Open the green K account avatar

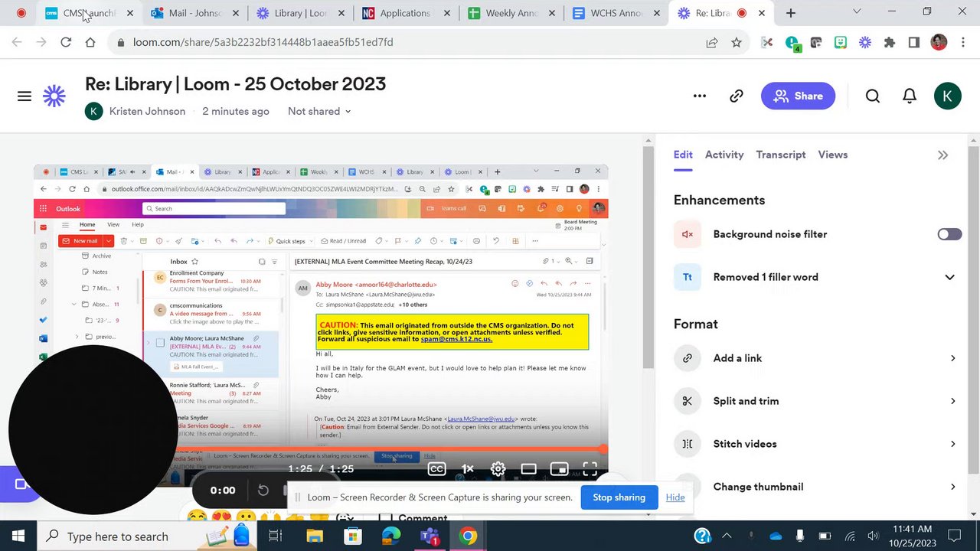948,96
